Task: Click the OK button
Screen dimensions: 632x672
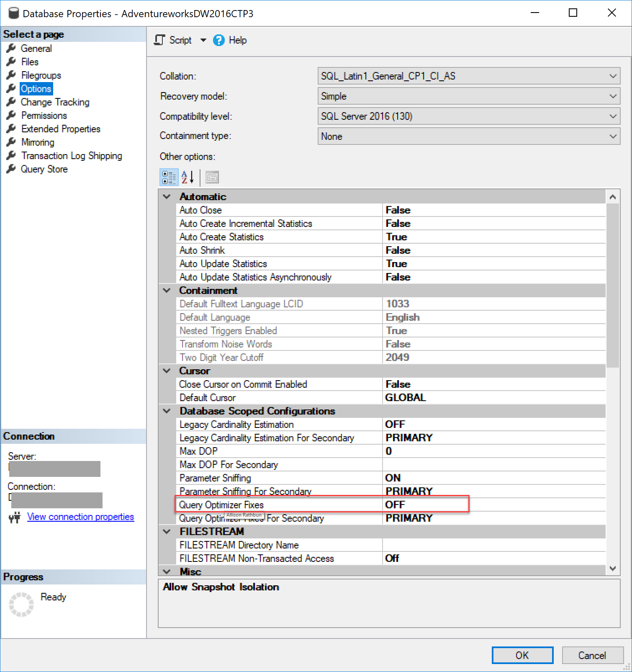Action: click(x=522, y=655)
